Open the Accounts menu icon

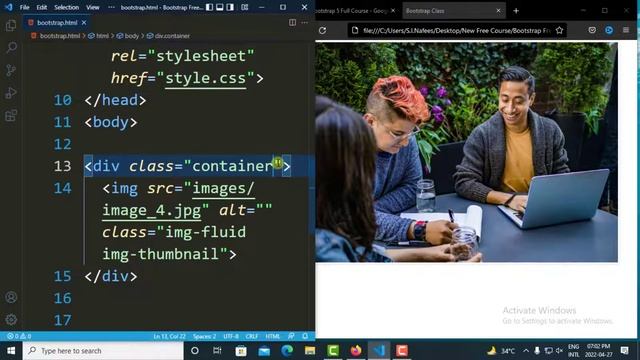click(11, 297)
